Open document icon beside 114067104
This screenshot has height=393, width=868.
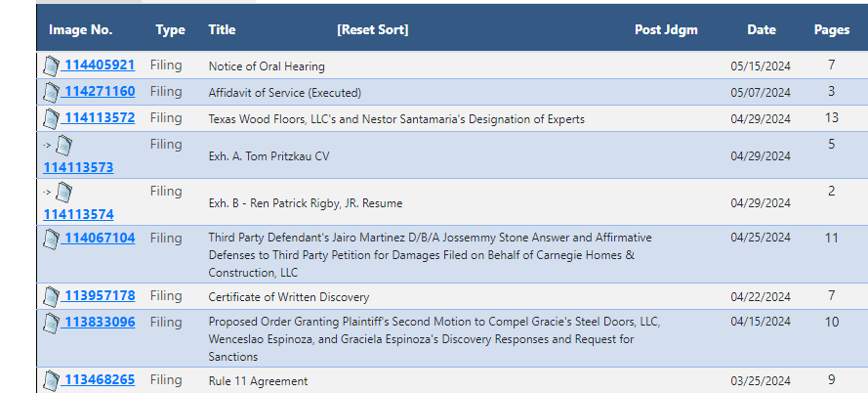tap(51, 239)
